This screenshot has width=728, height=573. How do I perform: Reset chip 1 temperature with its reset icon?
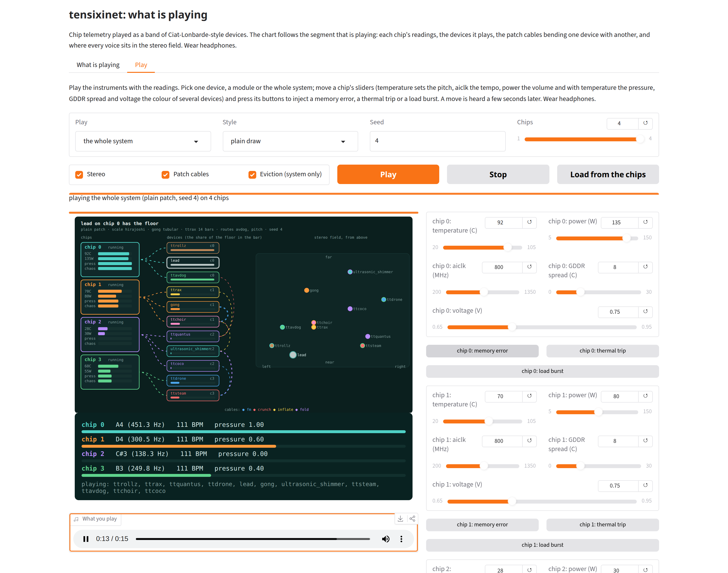[x=529, y=396]
